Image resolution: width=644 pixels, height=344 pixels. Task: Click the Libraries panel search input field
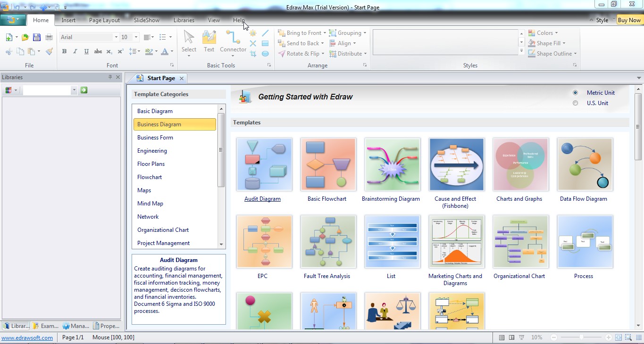(x=47, y=90)
